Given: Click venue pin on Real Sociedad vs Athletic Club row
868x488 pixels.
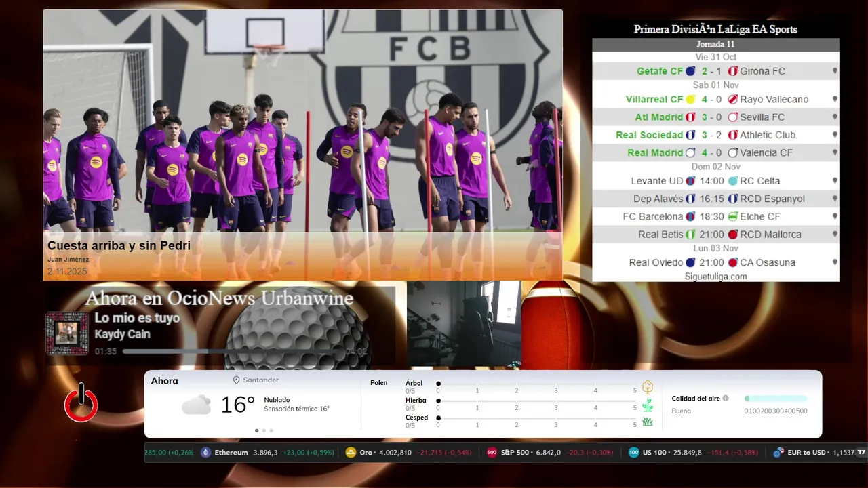Looking at the screenshot, I should pyautogui.click(x=835, y=135).
